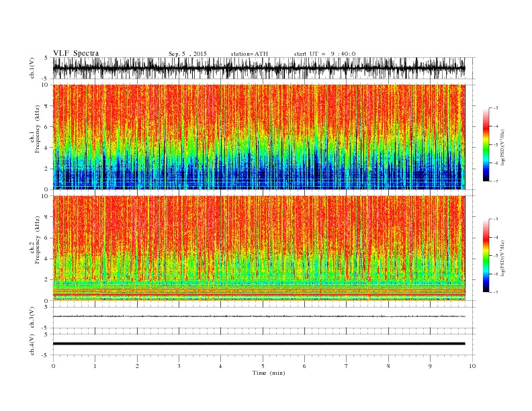The image size is (532, 411).
Task: Click the thick ch.4 voltage trace
Action: click(259, 344)
